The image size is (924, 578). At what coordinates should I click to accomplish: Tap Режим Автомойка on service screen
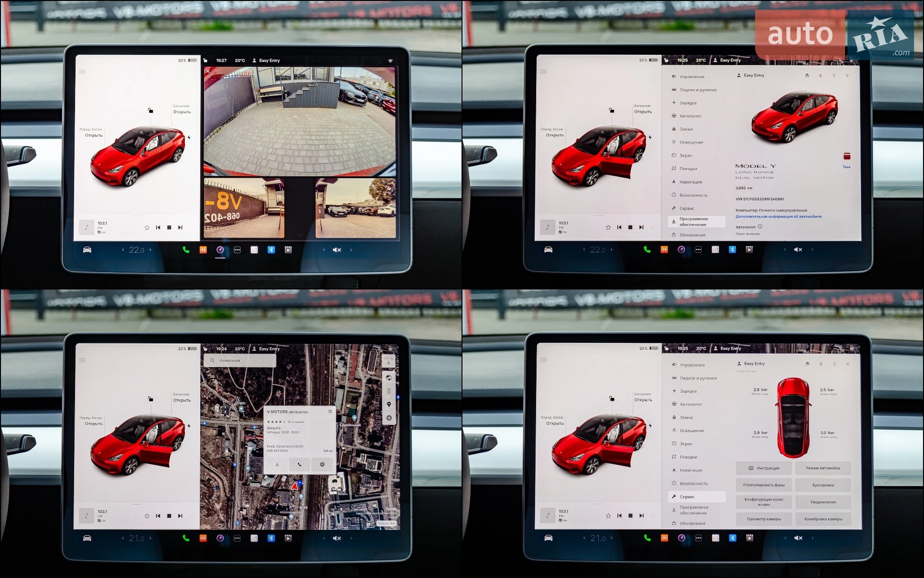823,468
